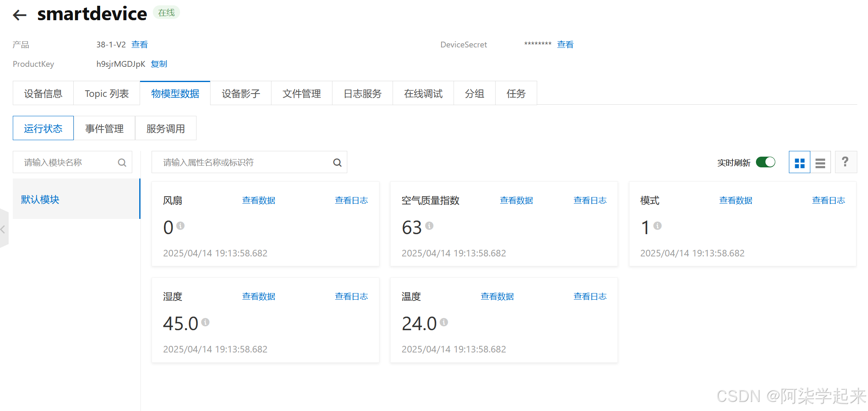This screenshot has height=411, width=868.
Task: Focus the 请输入模块名称 search field
Action: coord(73,162)
